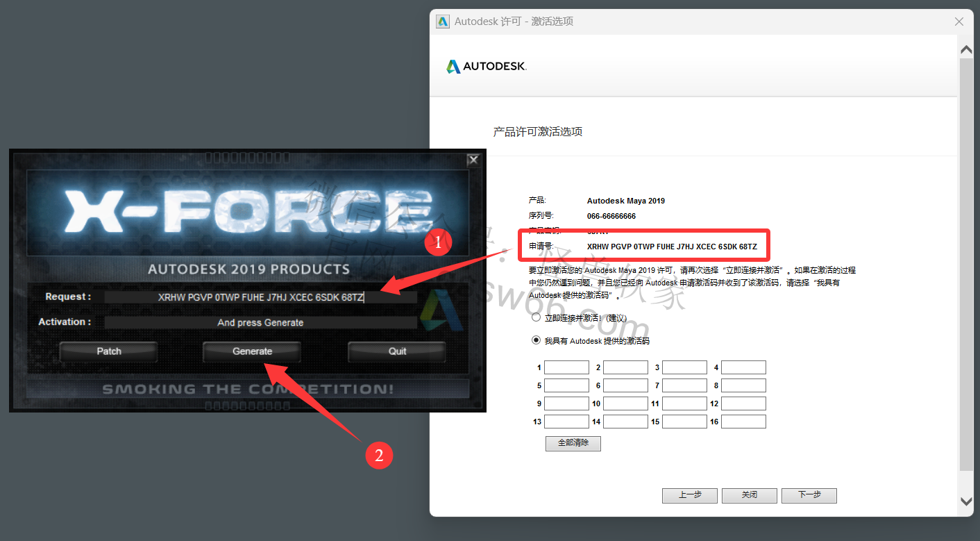980x541 pixels.
Task: Click the 全部清除 button
Action: (x=573, y=443)
